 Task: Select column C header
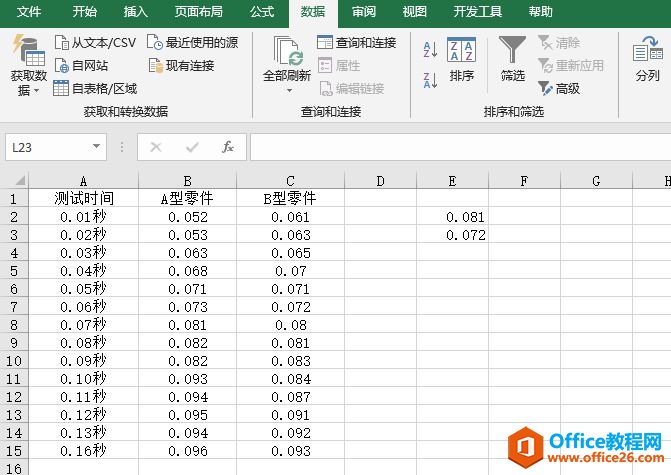point(291,181)
